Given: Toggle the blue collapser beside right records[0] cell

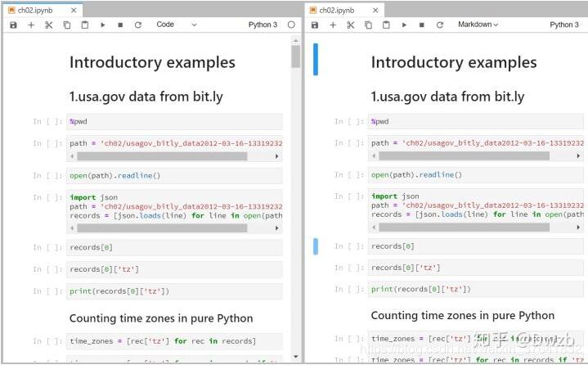Looking at the screenshot, I should coord(316,246).
